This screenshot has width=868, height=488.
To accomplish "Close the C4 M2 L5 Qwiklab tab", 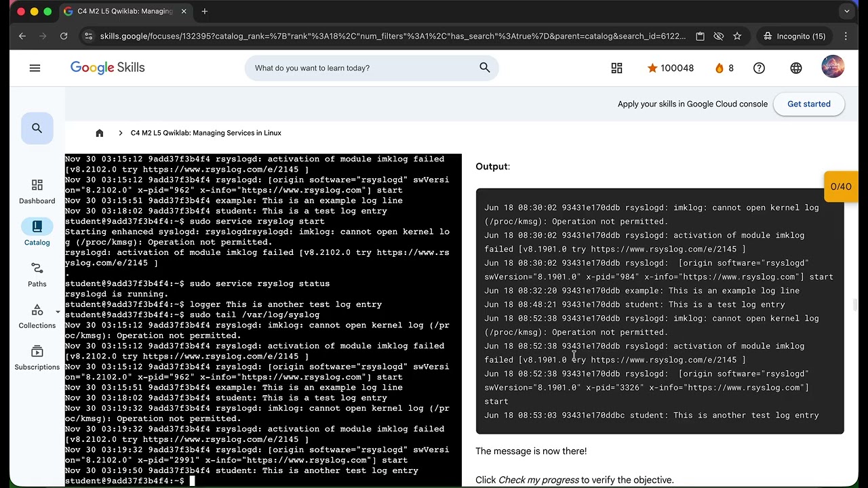I will coord(184,12).
